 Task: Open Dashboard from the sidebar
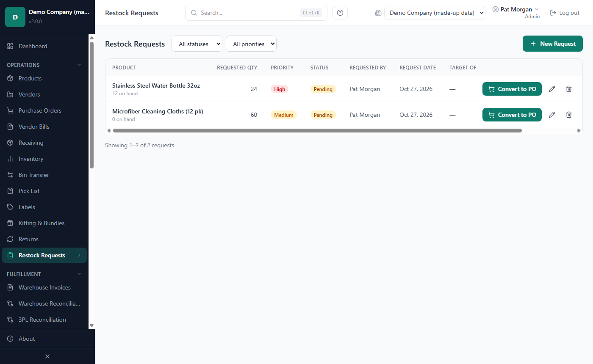click(x=44, y=46)
